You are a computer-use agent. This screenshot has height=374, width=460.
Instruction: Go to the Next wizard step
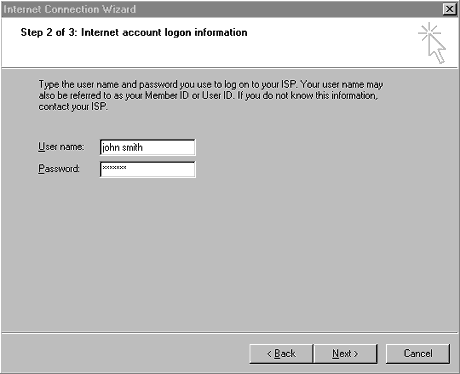pos(345,354)
